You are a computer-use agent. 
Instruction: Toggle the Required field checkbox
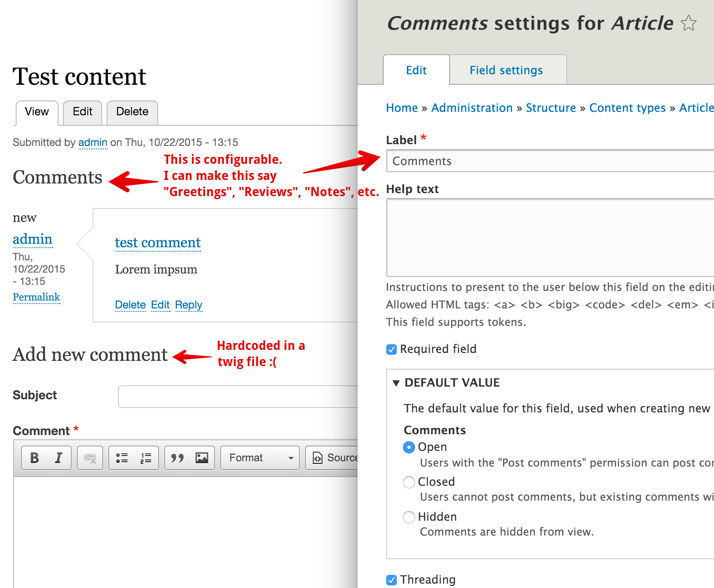[x=391, y=349]
